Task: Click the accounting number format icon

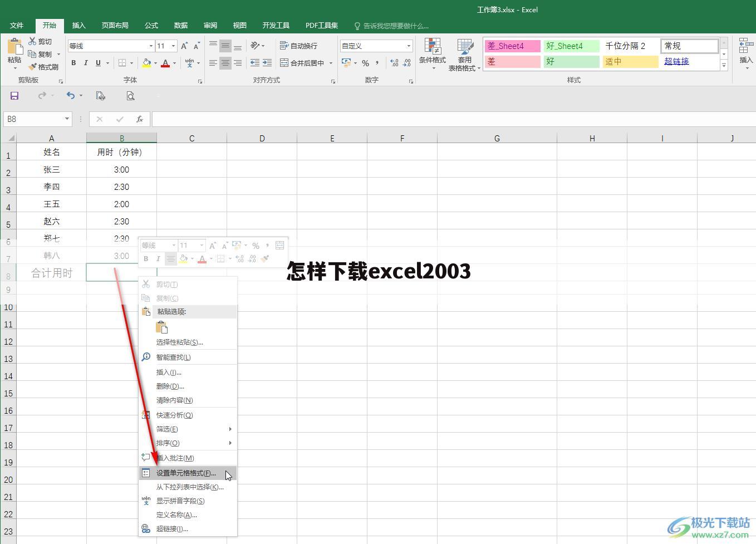Action: 346,63
